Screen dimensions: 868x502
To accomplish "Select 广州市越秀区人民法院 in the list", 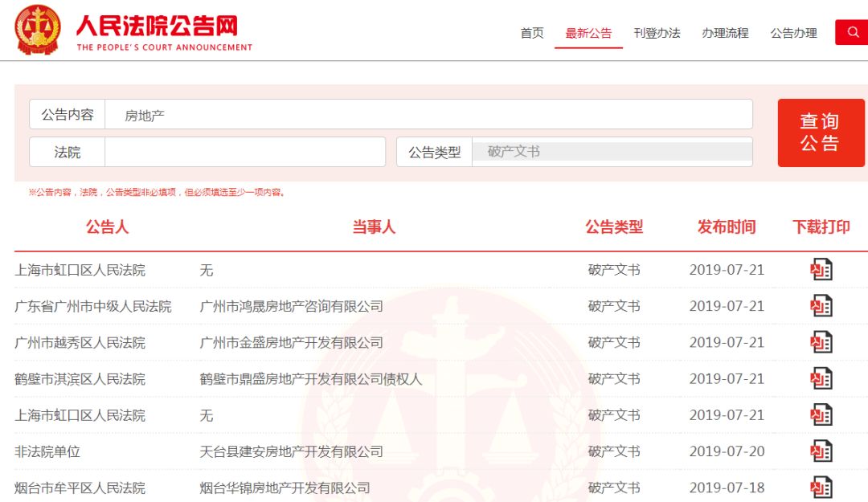I will [x=80, y=343].
